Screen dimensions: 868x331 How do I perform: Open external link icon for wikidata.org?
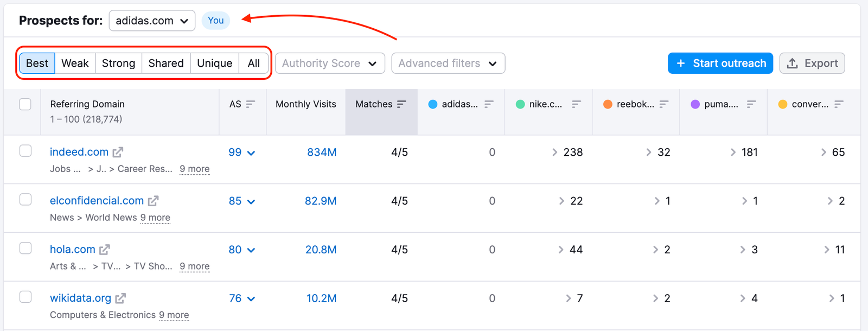click(120, 298)
